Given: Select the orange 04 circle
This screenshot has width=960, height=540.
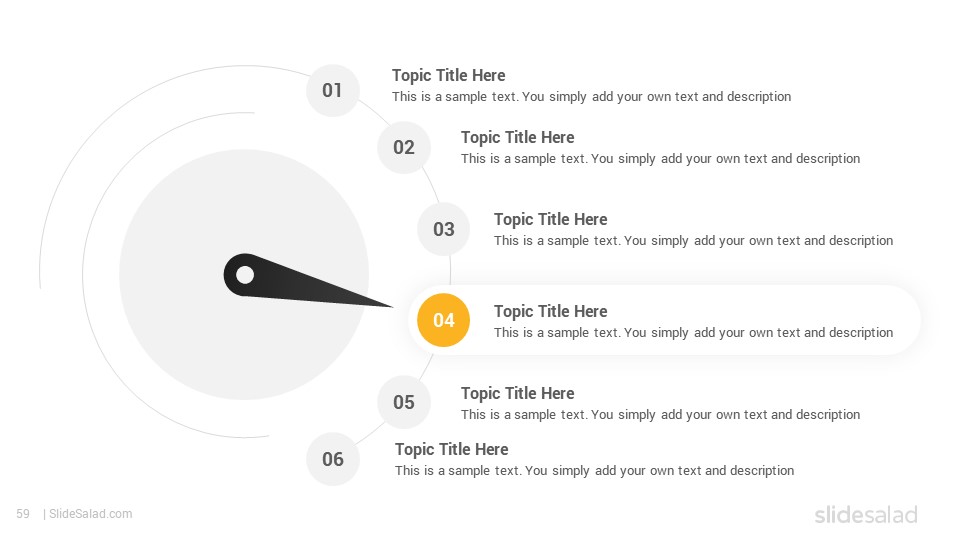Looking at the screenshot, I should pos(444,320).
